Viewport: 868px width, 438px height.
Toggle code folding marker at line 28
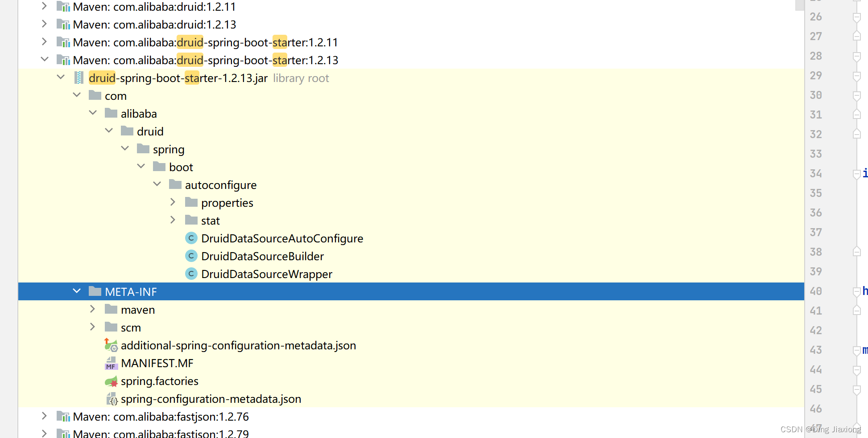[x=856, y=56]
